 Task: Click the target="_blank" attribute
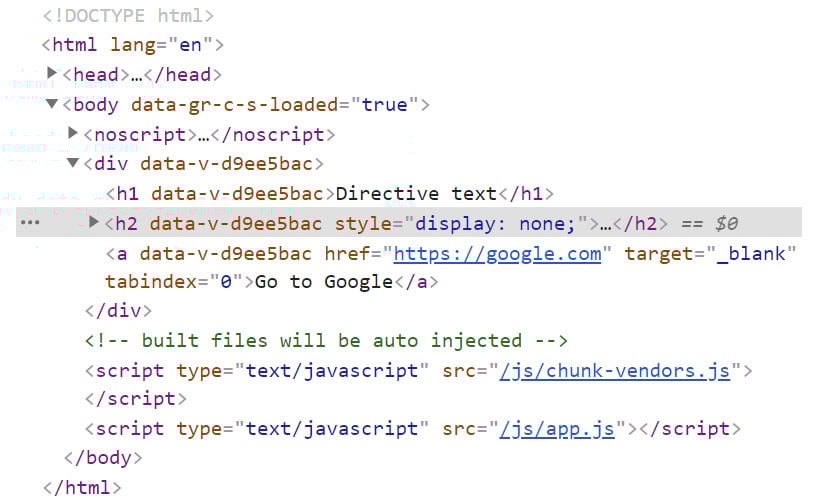coord(710,254)
